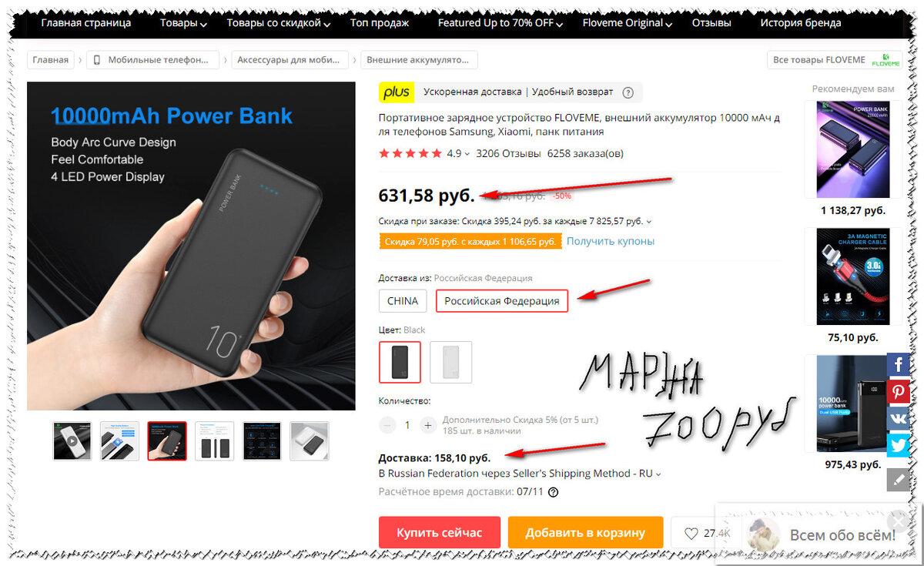Share product via Pinterest icon

pyautogui.click(x=898, y=392)
